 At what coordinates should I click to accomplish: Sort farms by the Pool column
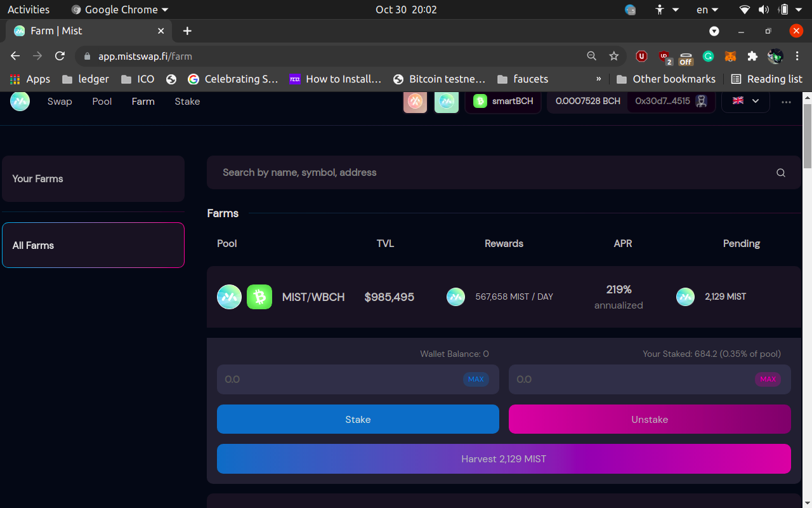click(x=227, y=244)
